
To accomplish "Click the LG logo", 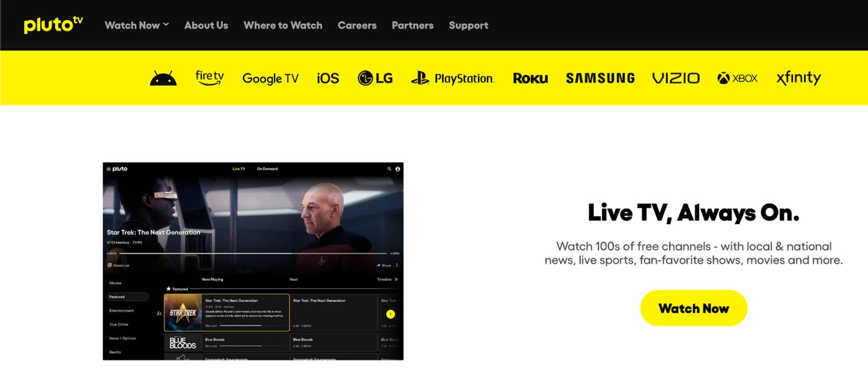I will pos(375,78).
